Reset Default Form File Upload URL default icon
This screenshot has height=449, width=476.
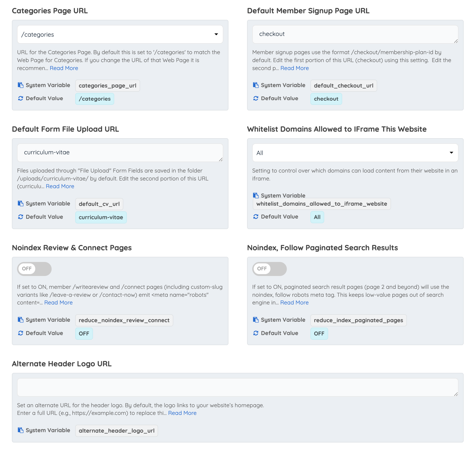click(x=21, y=217)
